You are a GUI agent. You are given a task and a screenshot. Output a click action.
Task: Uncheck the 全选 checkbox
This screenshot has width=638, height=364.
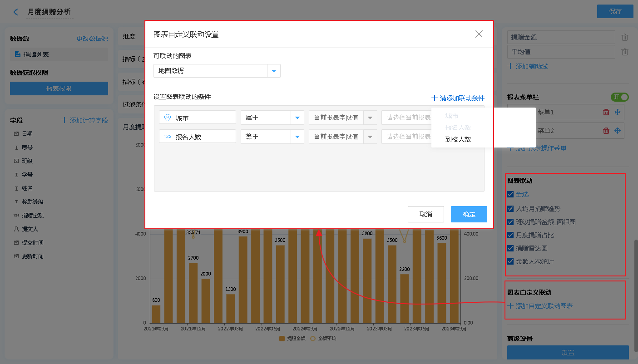click(x=511, y=194)
